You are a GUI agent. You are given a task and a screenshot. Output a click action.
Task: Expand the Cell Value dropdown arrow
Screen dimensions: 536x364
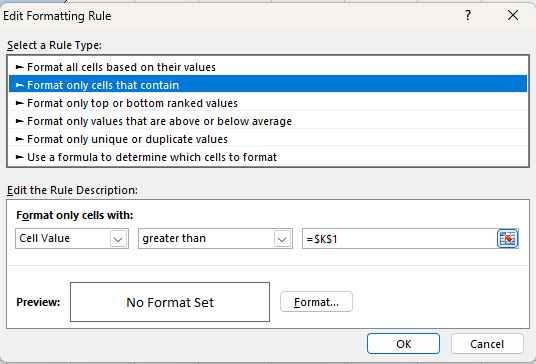(x=118, y=239)
